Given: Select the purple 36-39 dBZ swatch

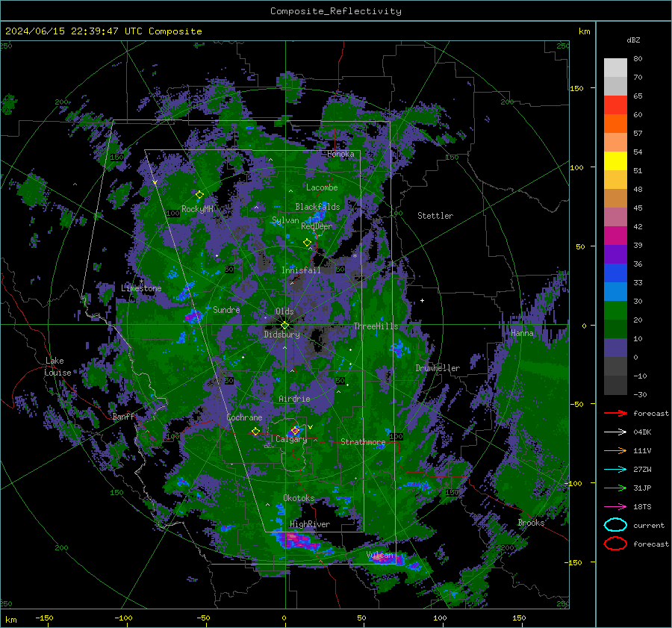Looking at the screenshot, I should pyautogui.click(x=615, y=254).
